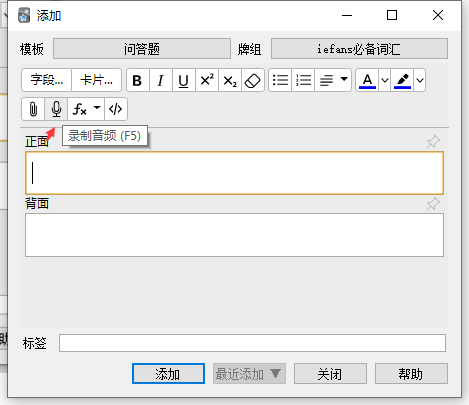
Task: Focus the 正面 front text field
Action: (234, 173)
